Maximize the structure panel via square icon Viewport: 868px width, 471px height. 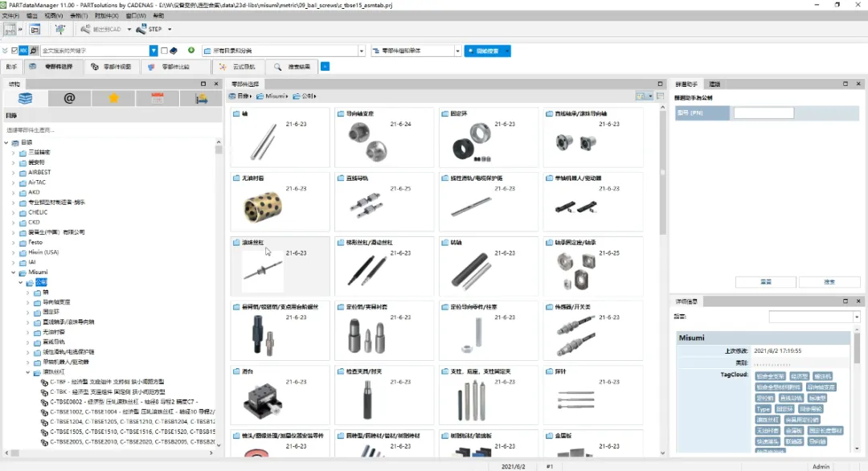(203, 84)
